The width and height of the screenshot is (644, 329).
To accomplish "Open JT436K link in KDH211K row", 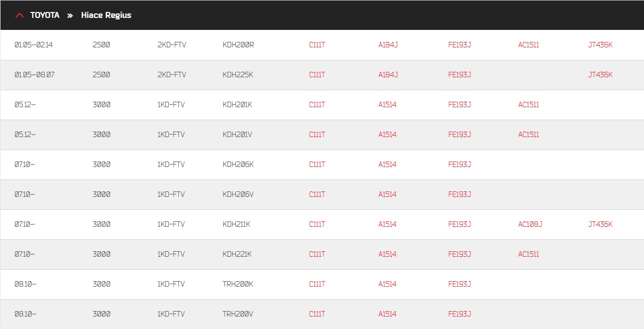I will tap(600, 224).
